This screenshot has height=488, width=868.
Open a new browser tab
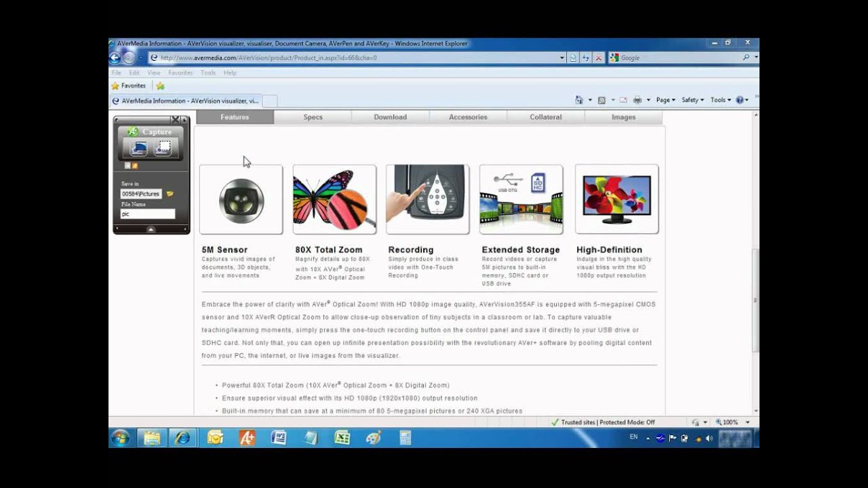pyautogui.click(x=269, y=101)
